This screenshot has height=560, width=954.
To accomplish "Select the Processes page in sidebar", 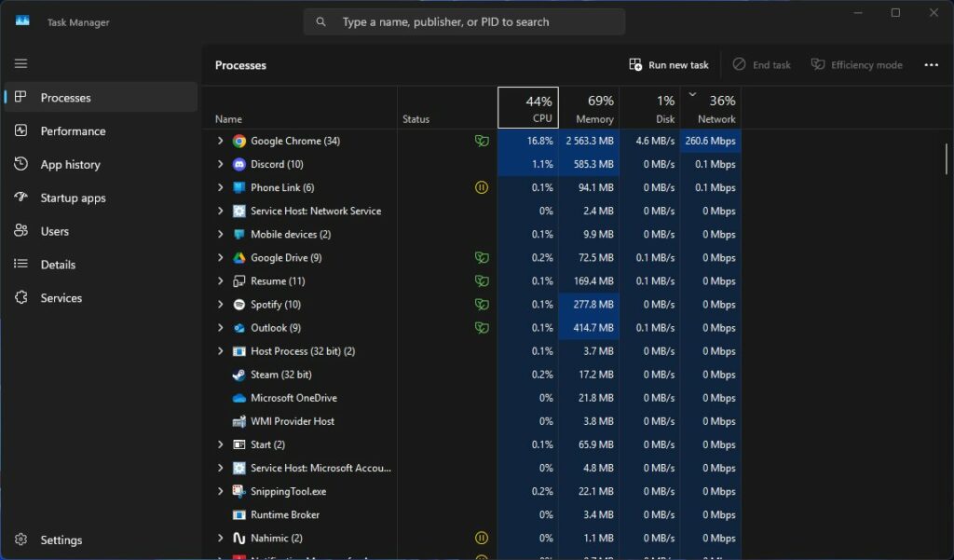I will pyautogui.click(x=101, y=98).
